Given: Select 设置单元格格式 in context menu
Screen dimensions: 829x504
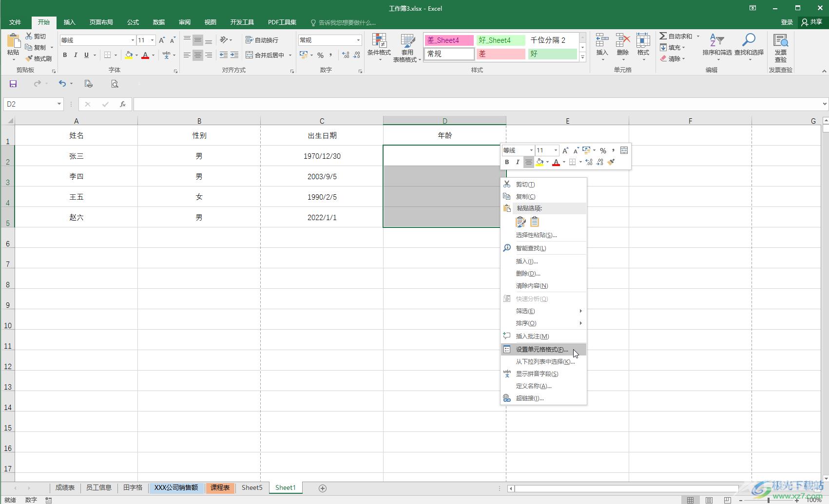Looking at the screenshot, I should (x=543, y=349).
